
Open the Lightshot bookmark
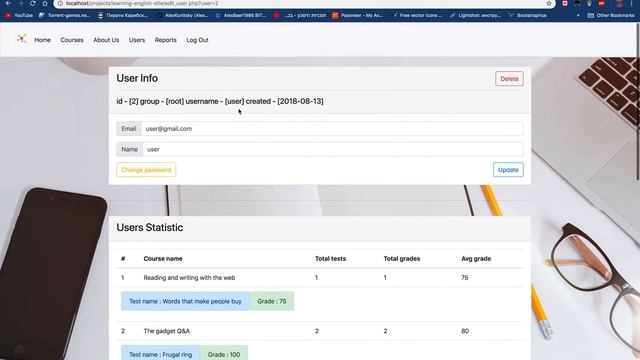475,16
